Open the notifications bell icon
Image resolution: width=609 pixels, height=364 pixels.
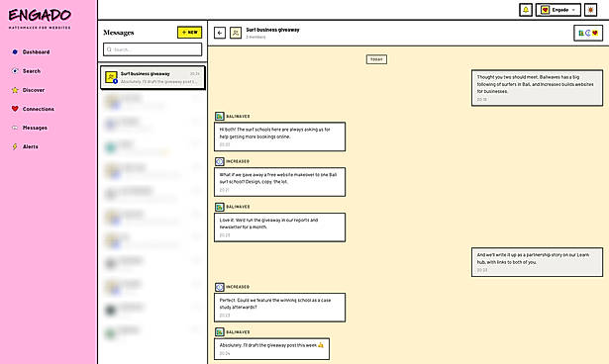pyautogui.click(x=526, y=10)
